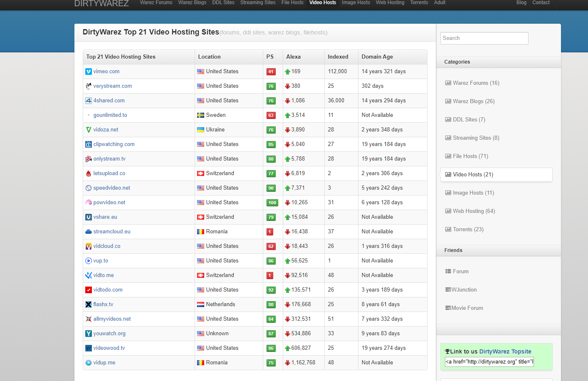
Task: Click the letsupload.co flame icon
Action: 88,173
